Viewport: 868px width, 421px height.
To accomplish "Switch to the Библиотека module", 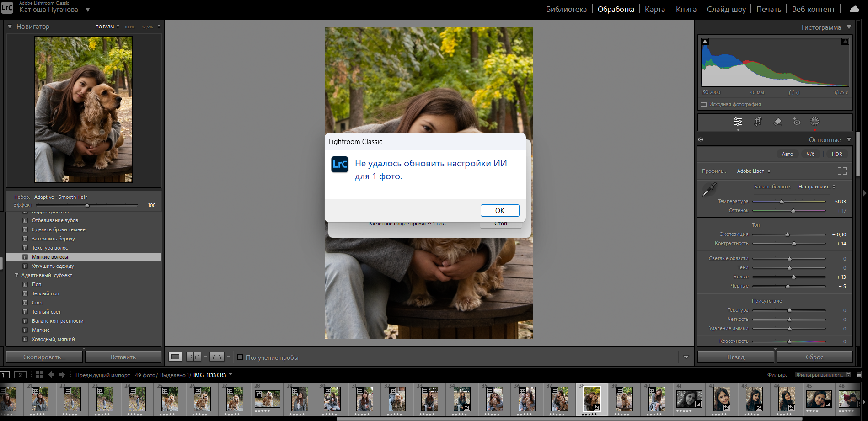I will coord(566,9).
